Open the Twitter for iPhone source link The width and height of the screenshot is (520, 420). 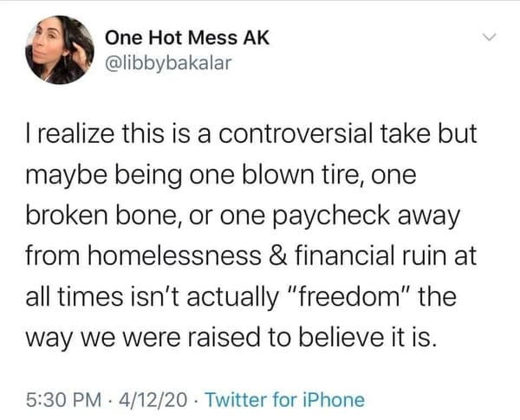point(285,399)
